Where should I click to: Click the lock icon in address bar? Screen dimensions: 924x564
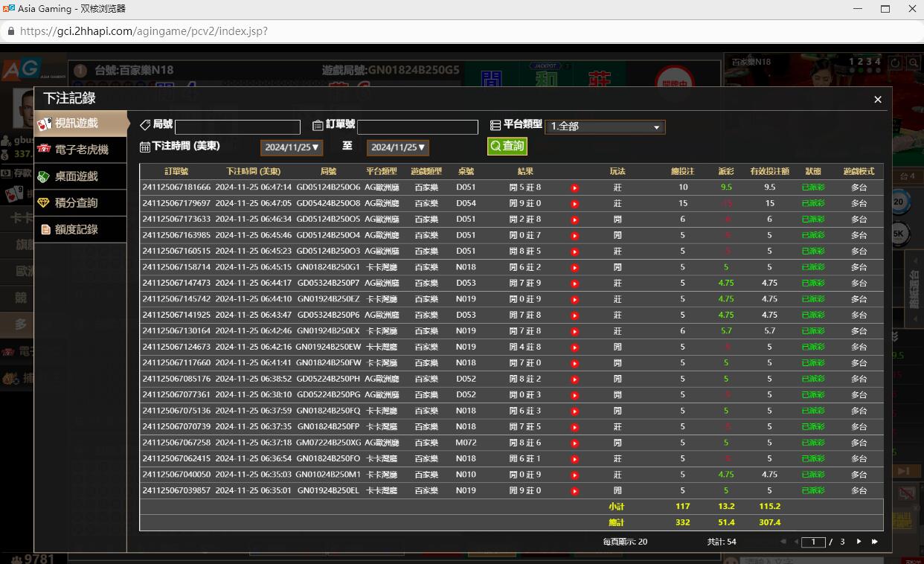10,31
